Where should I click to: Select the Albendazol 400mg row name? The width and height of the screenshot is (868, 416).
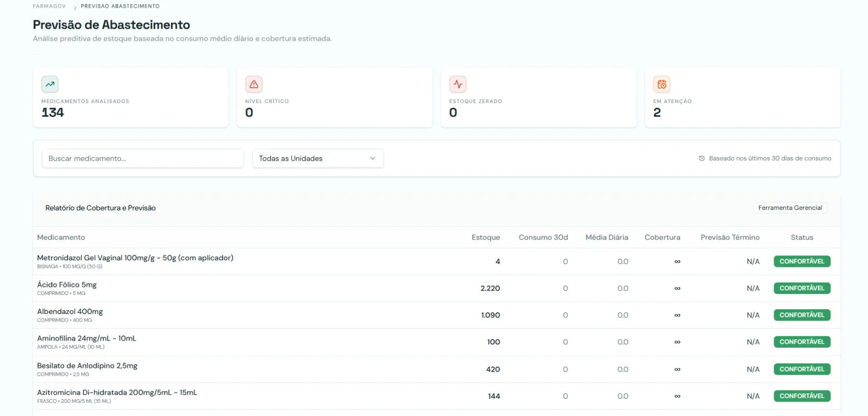point(70,312)
